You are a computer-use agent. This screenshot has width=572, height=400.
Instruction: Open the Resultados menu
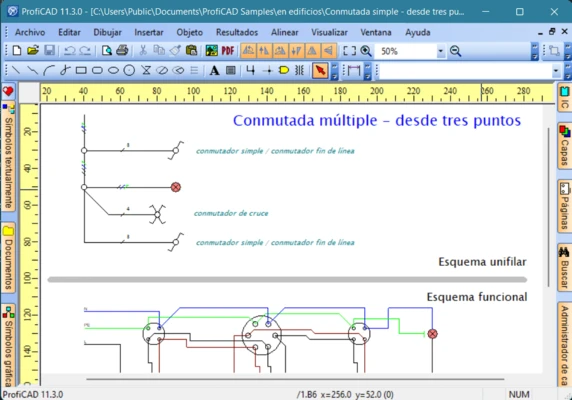coord(237,32)
